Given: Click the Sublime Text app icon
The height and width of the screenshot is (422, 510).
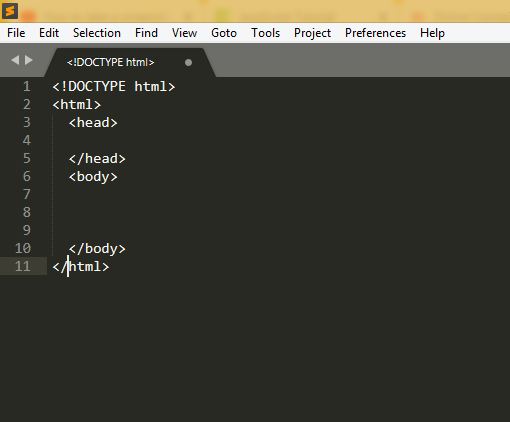Looking at the screenshot, I should coord(10,11).
